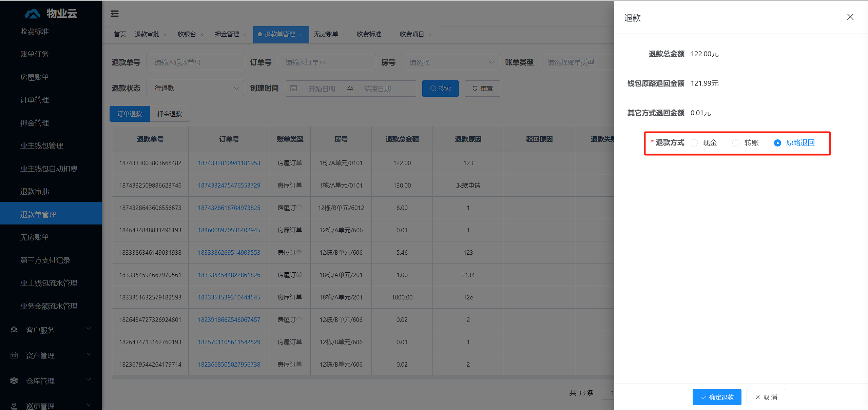Click 确定退款 confirm button

pyautogui.click(x=717, y=397)
